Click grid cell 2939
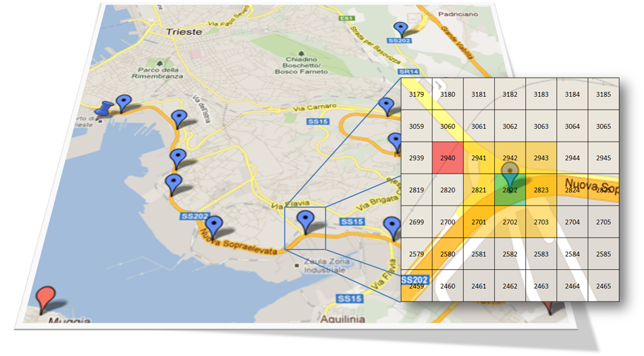This screenshot has height=356, width=644. 416,158
